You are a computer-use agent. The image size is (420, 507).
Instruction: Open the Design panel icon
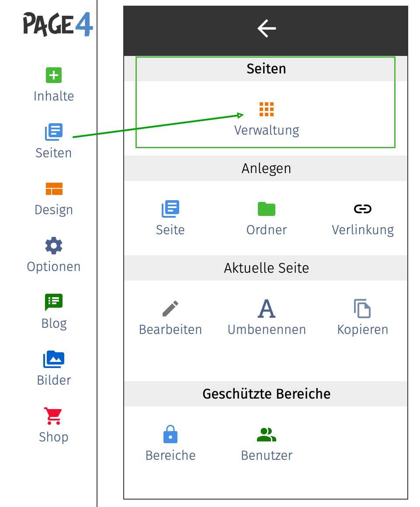pyautogui.click(x=53, y=189)
